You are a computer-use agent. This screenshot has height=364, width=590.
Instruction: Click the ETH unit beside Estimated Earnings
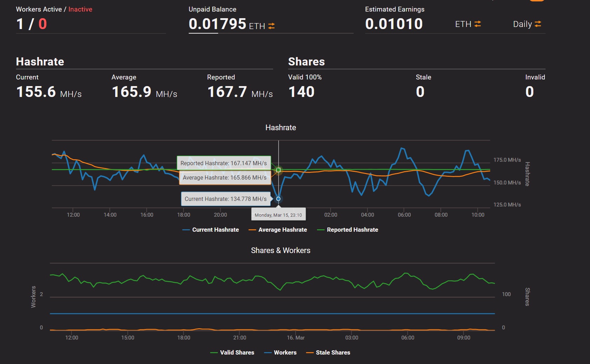coord(463,24)
